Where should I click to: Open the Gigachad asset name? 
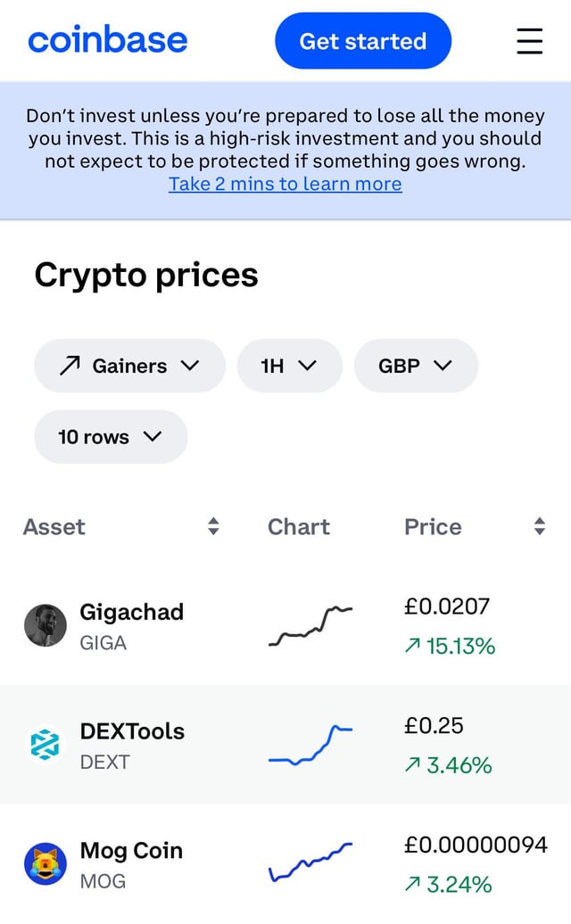tap(131, 613)
